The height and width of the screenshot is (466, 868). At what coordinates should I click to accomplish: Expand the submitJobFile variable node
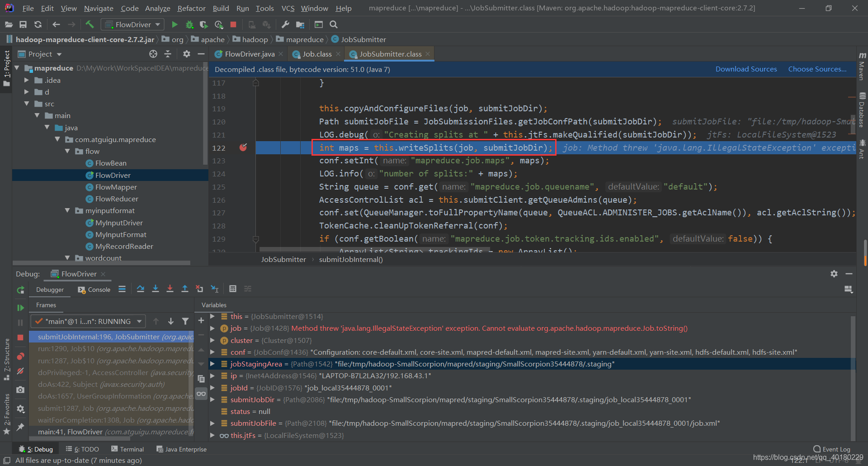coord(212,423)
